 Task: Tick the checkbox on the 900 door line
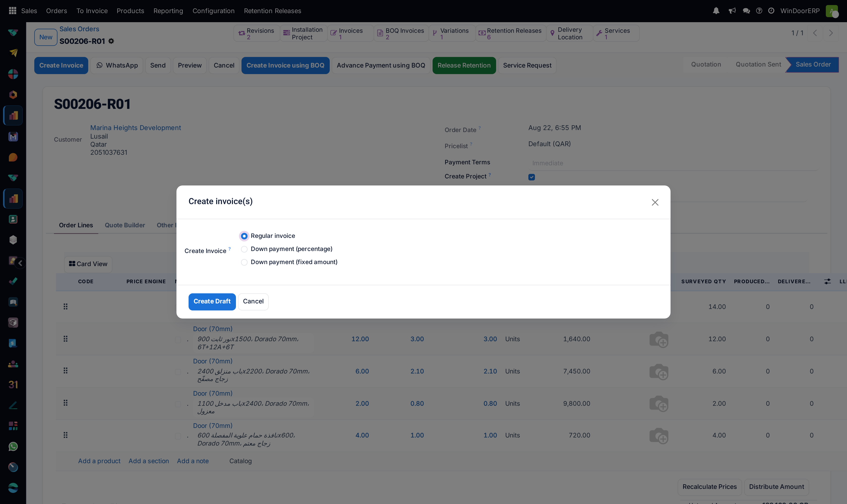(x=178, y=340)
